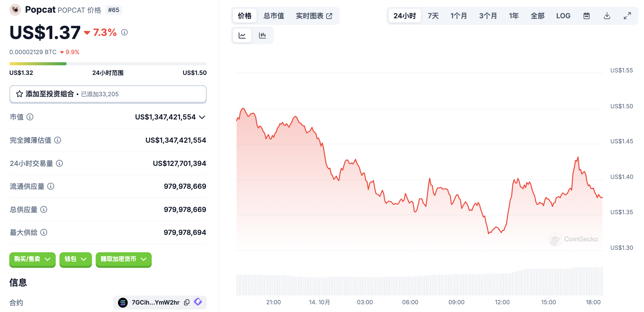Open the 实时图表 tab
The image size is (644, 312).
pos(314,16)
